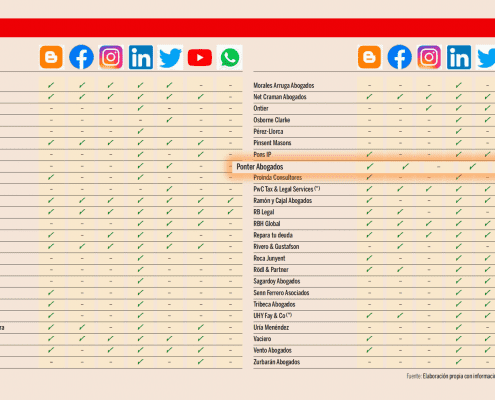The image size is (495, 400).
Task: Click the Ontier firm name
Action: coord(261,108)
